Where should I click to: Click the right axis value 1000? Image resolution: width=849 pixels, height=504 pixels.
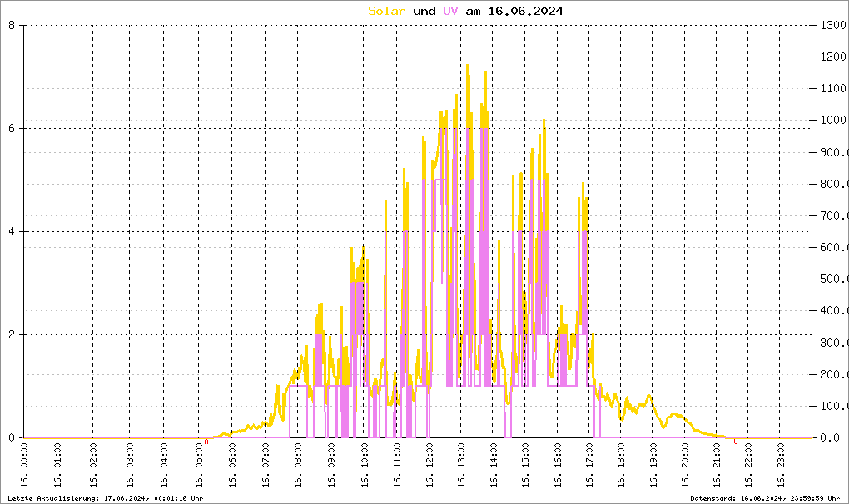(x=833, y=120)
